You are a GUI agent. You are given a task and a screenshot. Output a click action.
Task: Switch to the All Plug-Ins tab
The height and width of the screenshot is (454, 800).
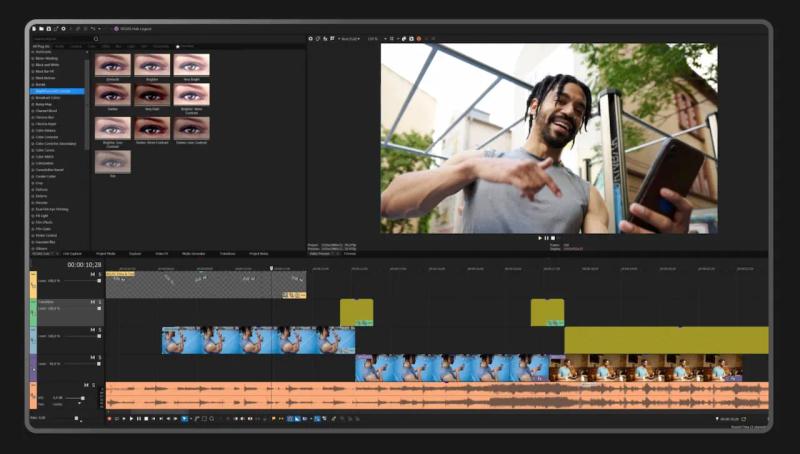point(41,46)
